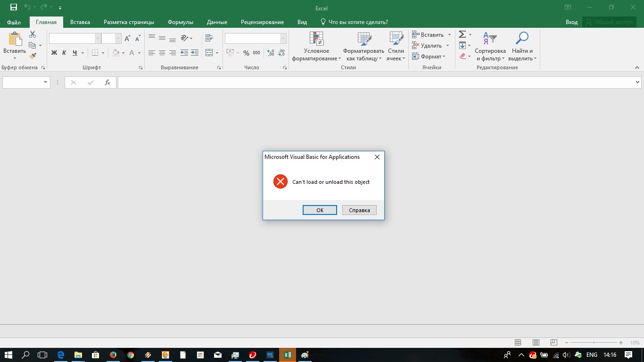The image size is (644, 362).
Task: Open Условное форматирование dropdown
Action: [x=316, y=46]
